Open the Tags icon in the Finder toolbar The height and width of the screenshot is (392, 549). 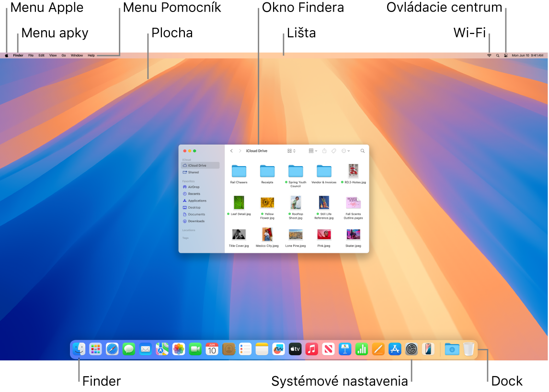[x=334, y=151]
